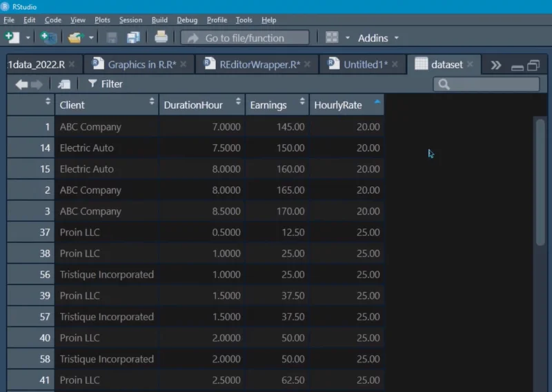Open the Code menu
Viewport: 552px width, 392px height.
click(53, 20)
